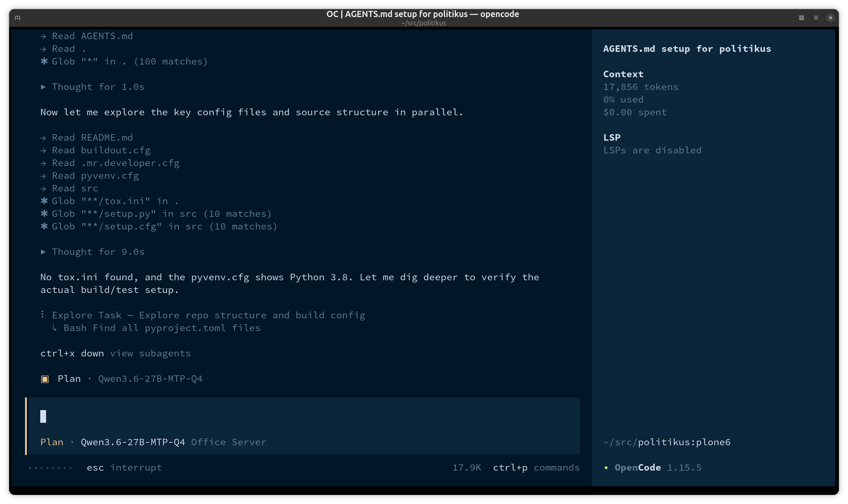Expand the 'Thought for 1.0s' disclosure triangle
This screenshot has height=504, width=848.
tap(43, 87)
